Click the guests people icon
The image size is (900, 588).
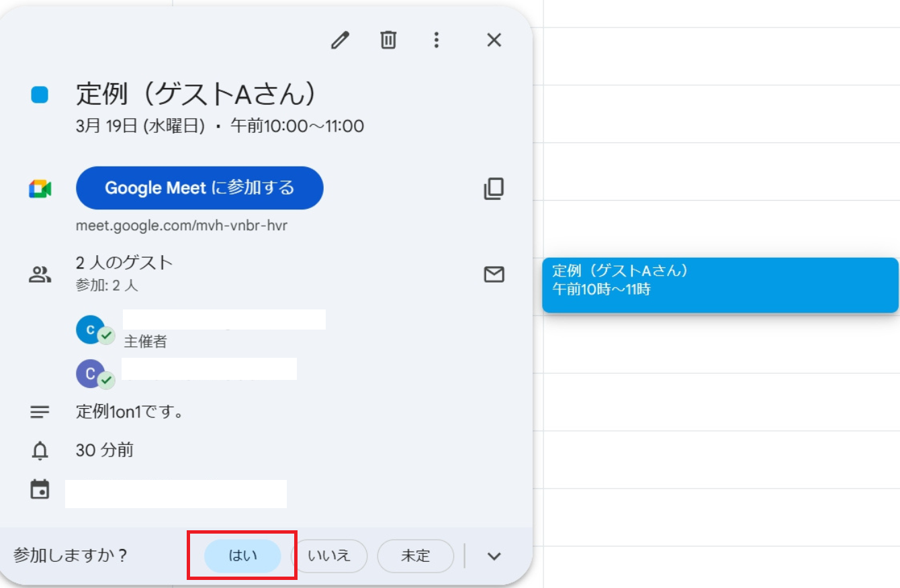tap(40, 274)
